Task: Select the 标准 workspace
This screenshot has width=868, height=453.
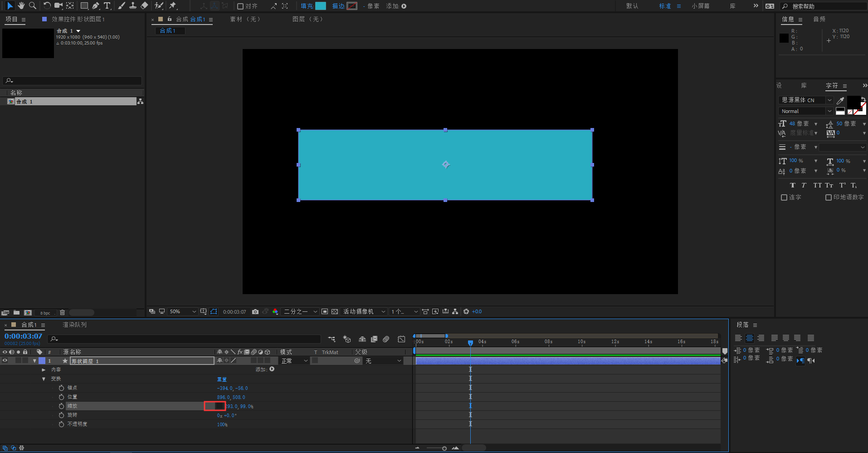Action: tap(665, 6)
